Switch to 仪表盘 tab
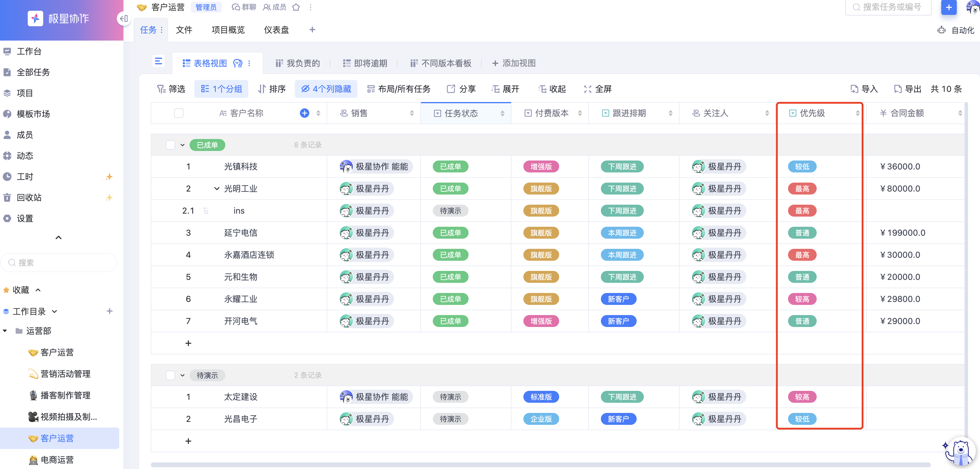980x469 pixels. point(277,30)
